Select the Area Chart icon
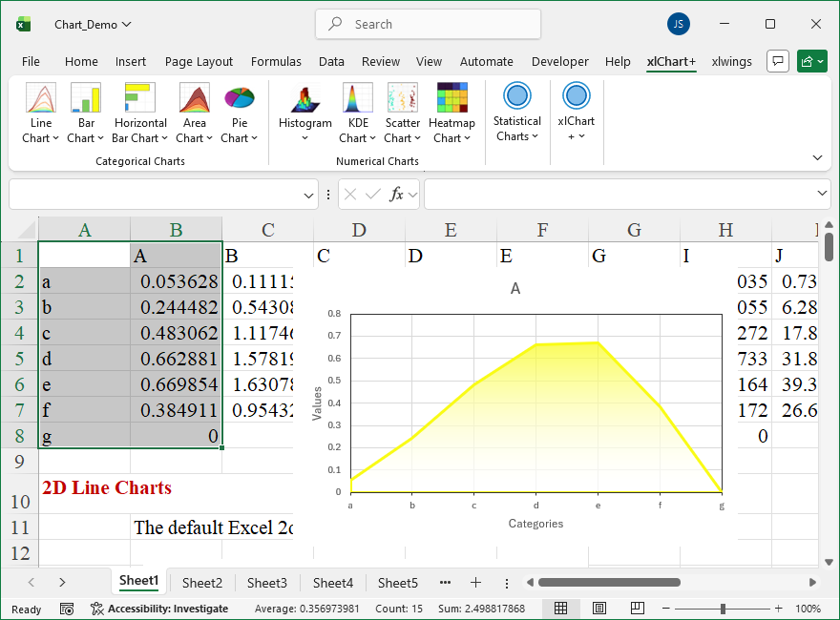Screen dimensions: 840x620 pos(195,99)
